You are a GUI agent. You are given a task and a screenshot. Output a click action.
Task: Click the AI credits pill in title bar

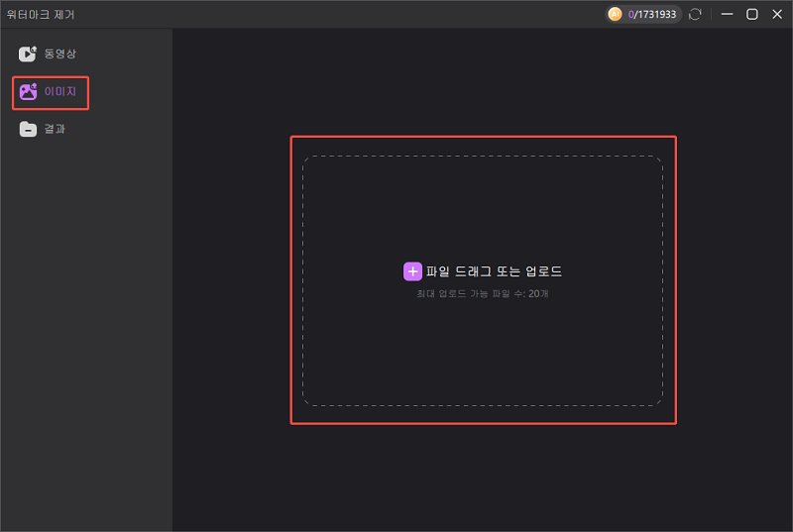(x=644, y=14)
